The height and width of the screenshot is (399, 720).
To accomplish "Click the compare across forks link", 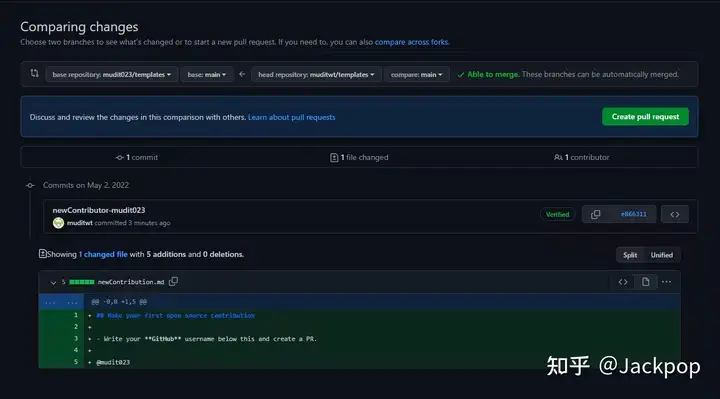I will [412, 42].
